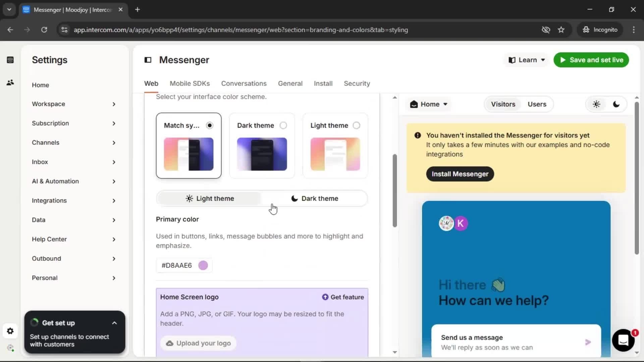This screenshot has width=644, height=362.
Task: Click the Get feature link
Action: 343,297
